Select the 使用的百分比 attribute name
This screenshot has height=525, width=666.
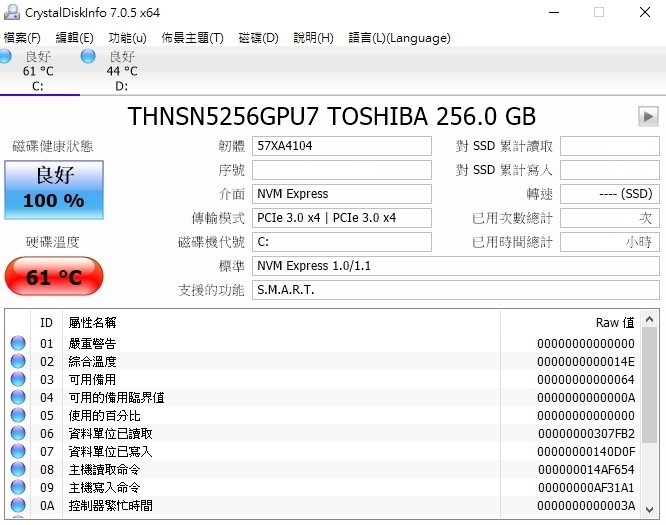pyautogui.click(x=104, y=416)
